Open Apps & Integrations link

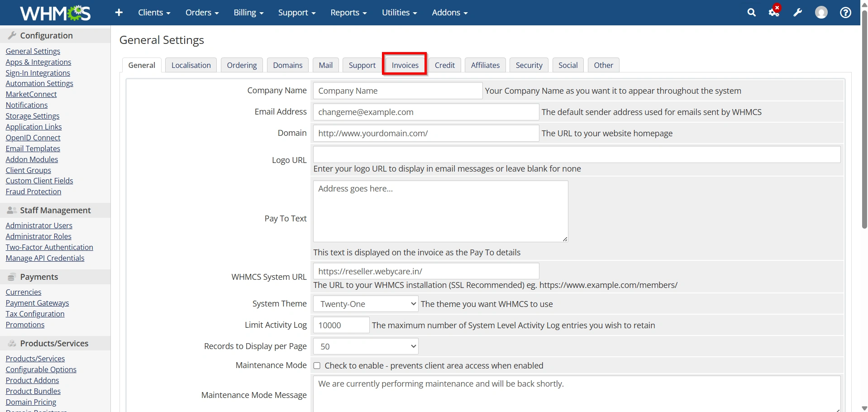tap(38, 62)
